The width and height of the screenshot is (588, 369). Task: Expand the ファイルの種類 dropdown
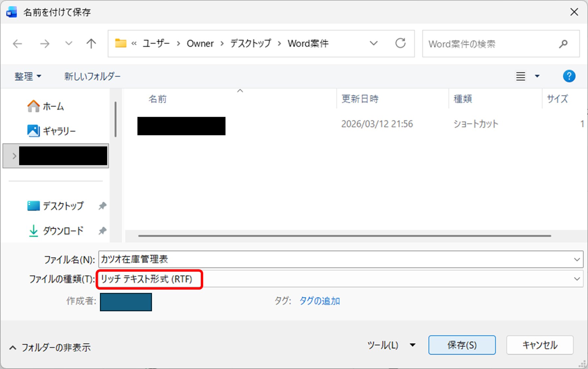[x=577, y=279]
